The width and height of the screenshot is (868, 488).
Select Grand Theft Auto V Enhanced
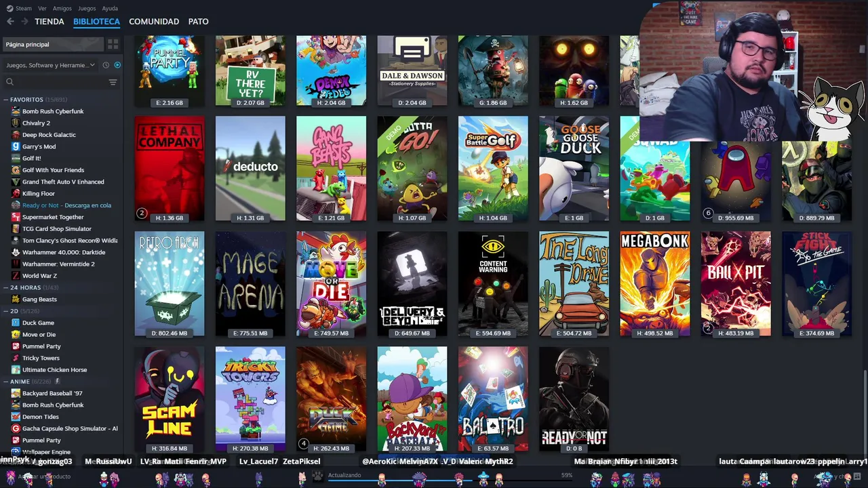click(x=63, y=182)
